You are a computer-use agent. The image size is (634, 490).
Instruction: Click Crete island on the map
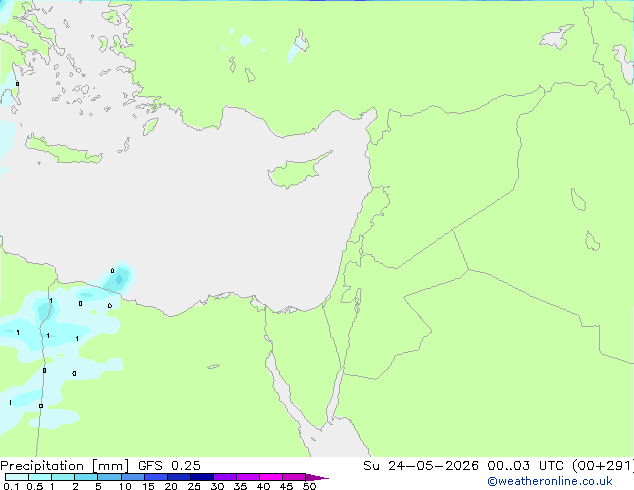click(x=63, y=150)
